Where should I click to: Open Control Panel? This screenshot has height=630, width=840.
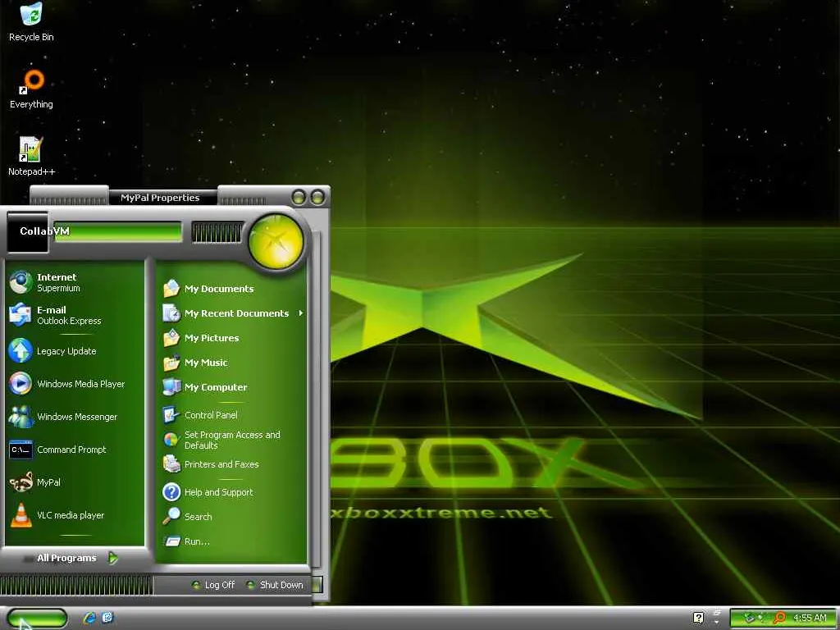click(232, 414)
